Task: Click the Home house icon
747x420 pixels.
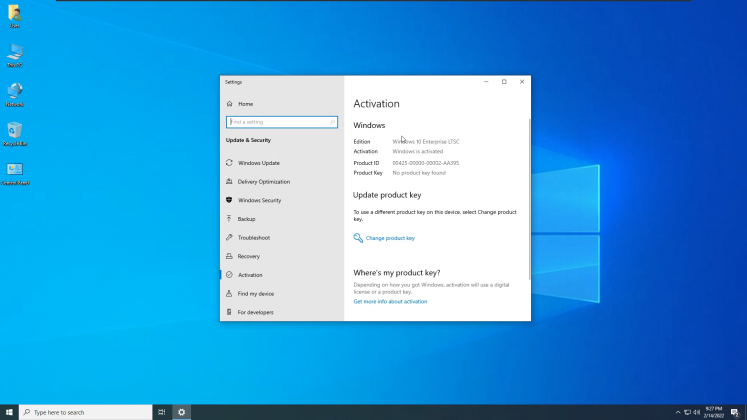Action: coord(230,104)
